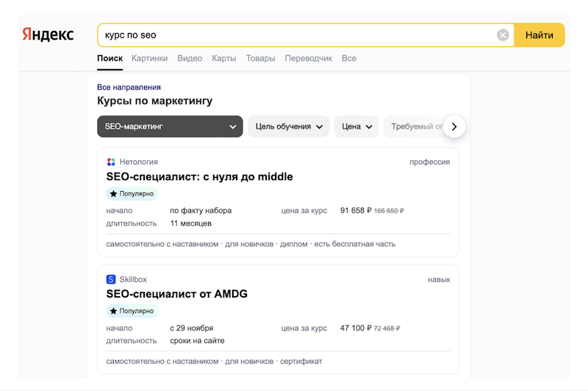The height and width of the screenshot is (391, 588).
Task: Open the SEO-специалист: с нуля до middle course
Action: [199, 176]
